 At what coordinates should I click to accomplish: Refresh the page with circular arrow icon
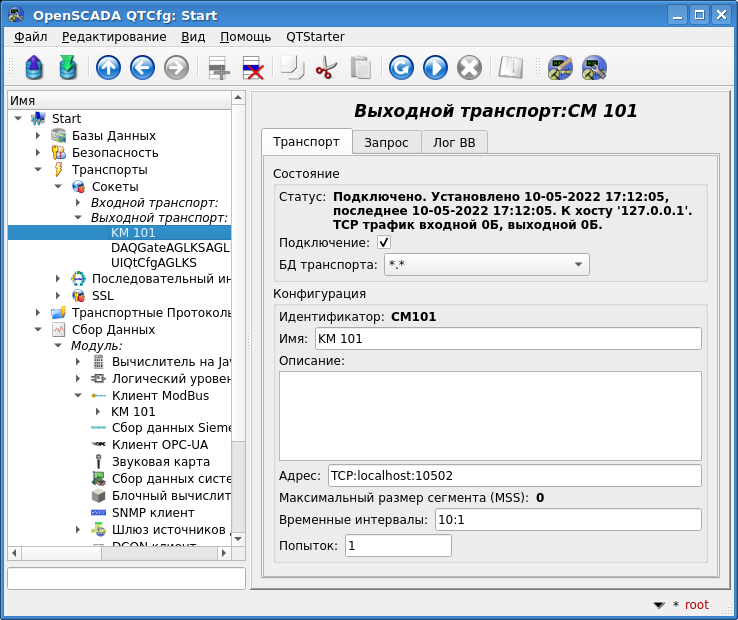(x=401, y=67)
